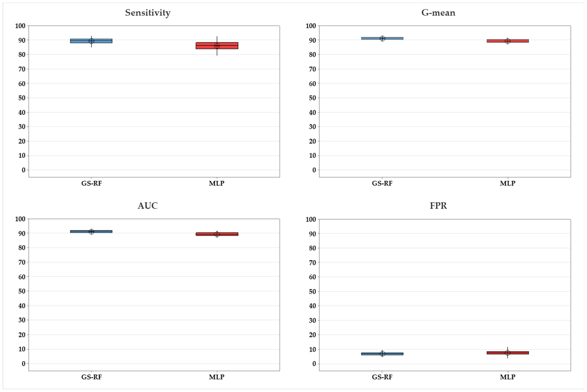
Task: Click GS-RF label under the AUC chart
Action: pos(91,377)
